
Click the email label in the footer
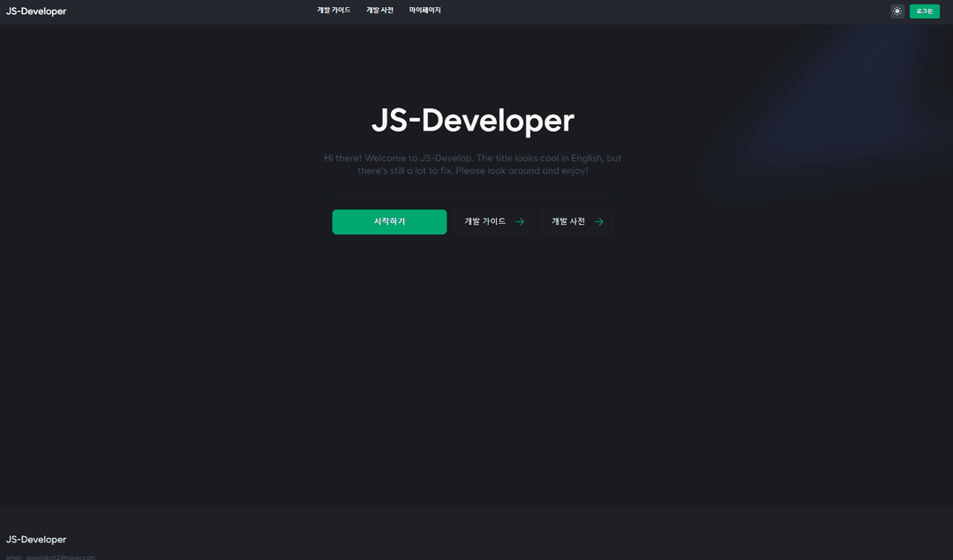[14, 556]
